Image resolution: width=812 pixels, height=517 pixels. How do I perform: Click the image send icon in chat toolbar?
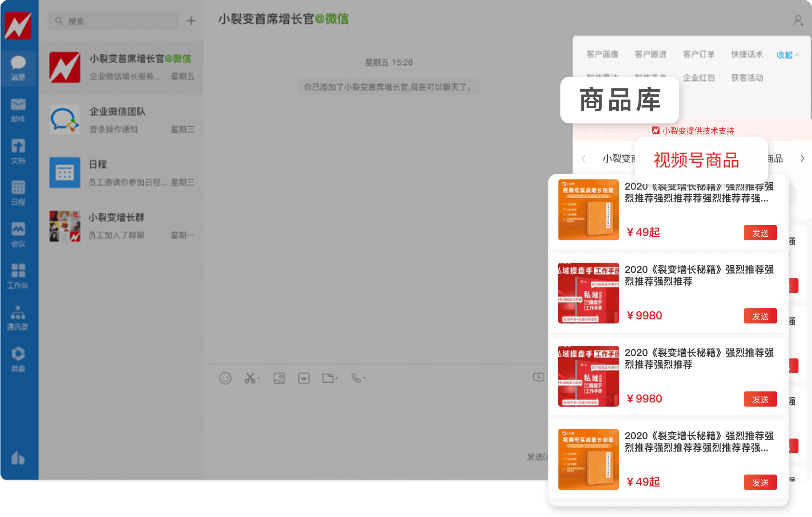click(279, 378)
